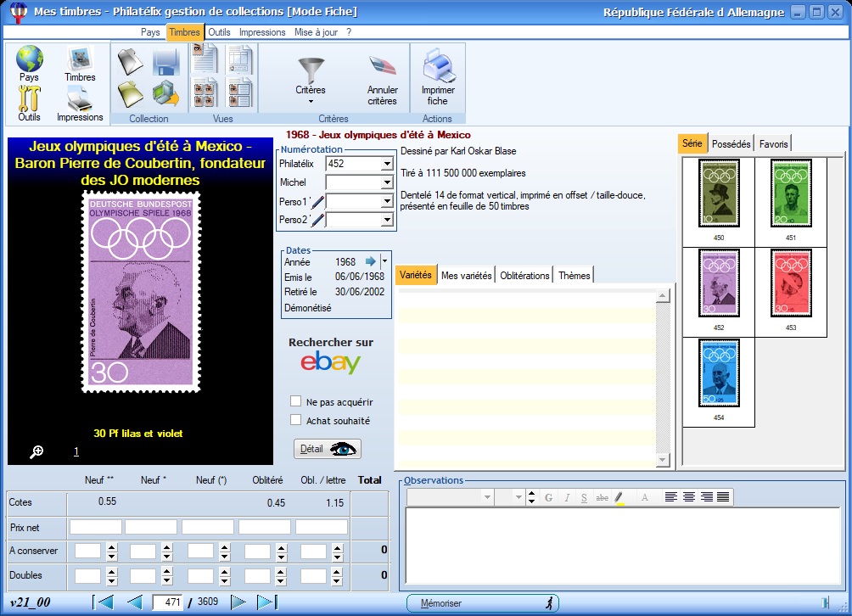
Task: Open the Perso1 dropdown
Action: 387,202
